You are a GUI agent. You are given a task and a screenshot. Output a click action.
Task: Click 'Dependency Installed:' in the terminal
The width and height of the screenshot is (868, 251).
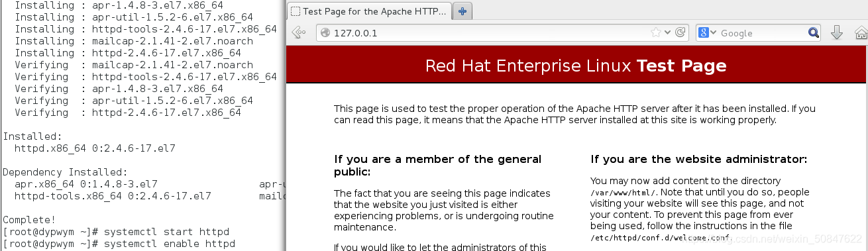[x=65, y=172]
